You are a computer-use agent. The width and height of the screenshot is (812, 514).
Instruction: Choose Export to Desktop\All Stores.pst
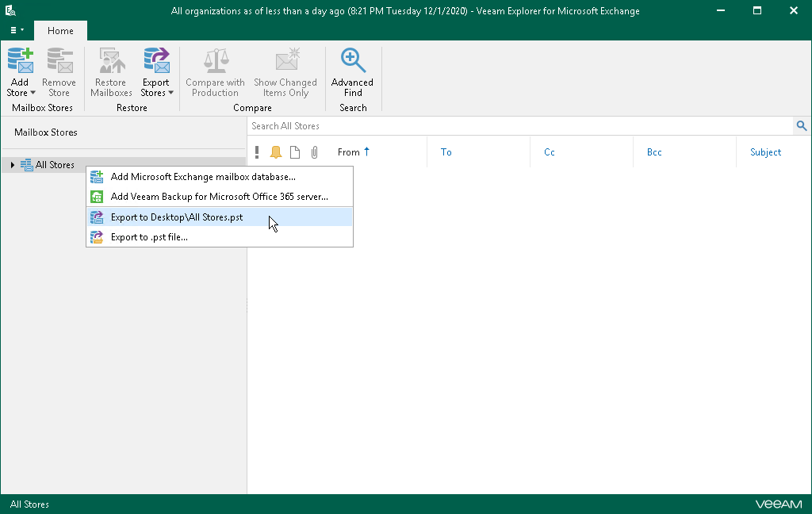(220, 217)
